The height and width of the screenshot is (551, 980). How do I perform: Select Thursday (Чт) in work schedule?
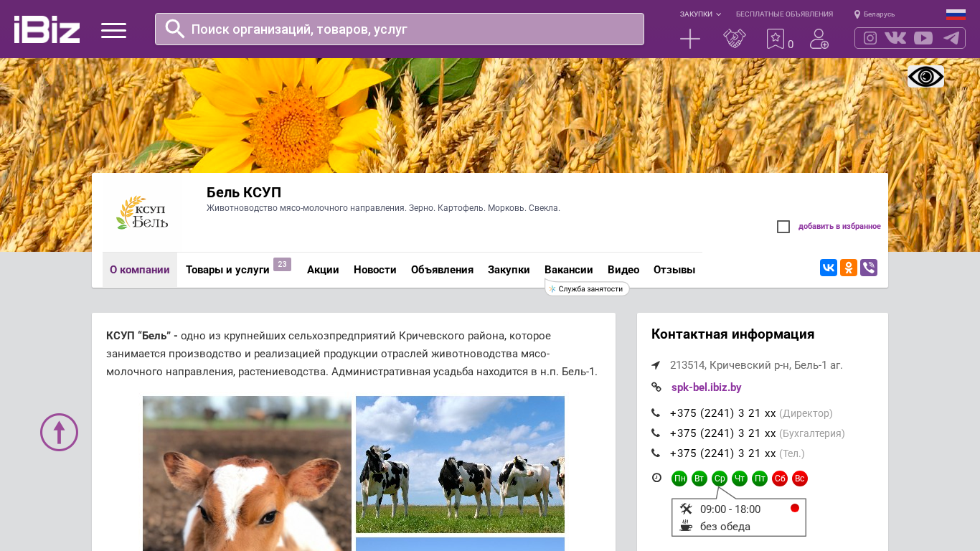tap(740, 479)
